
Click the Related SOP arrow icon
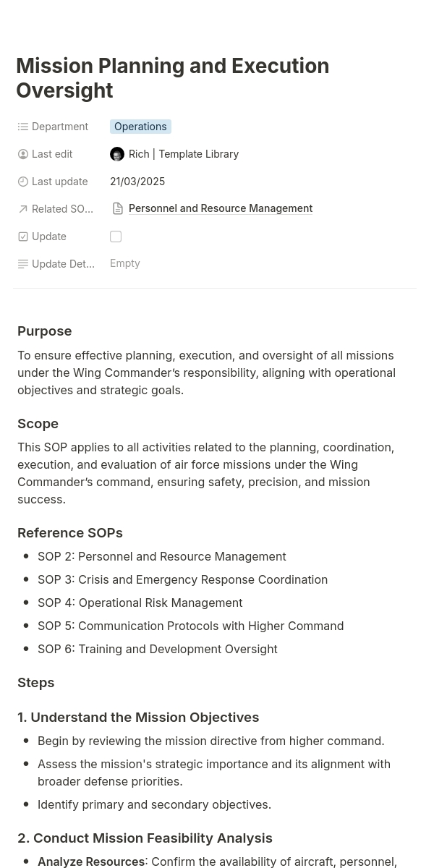(x=23, y=209)
